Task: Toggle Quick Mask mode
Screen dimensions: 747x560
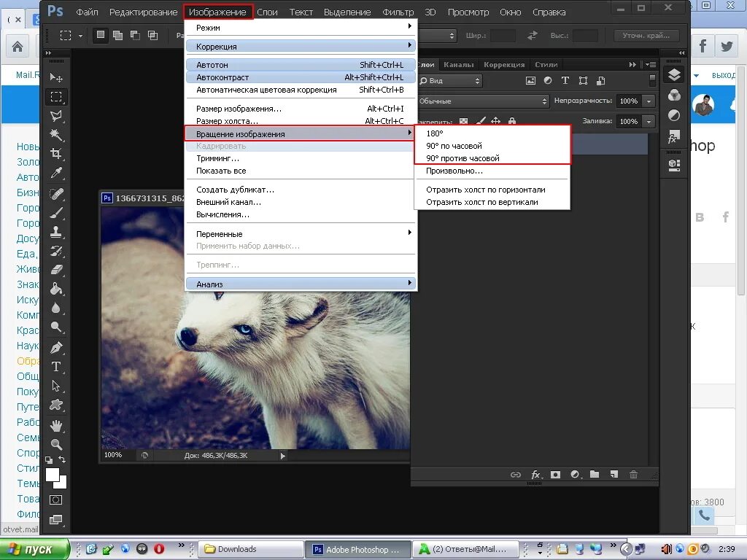Action: tap(55, 500)
